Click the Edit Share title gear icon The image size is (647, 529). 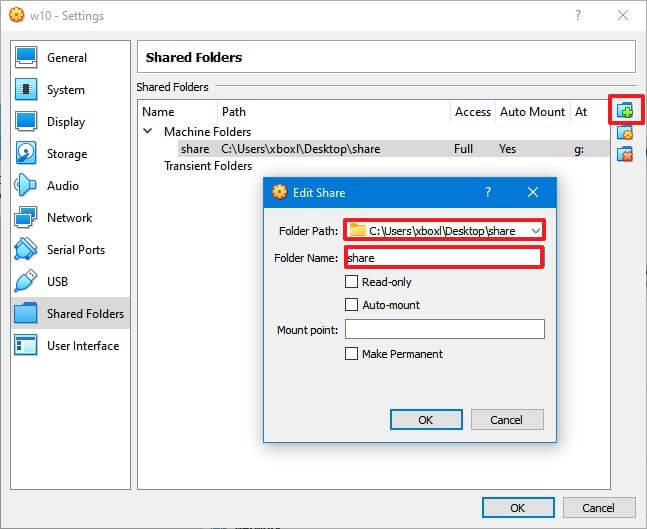[x=279, y=192]
